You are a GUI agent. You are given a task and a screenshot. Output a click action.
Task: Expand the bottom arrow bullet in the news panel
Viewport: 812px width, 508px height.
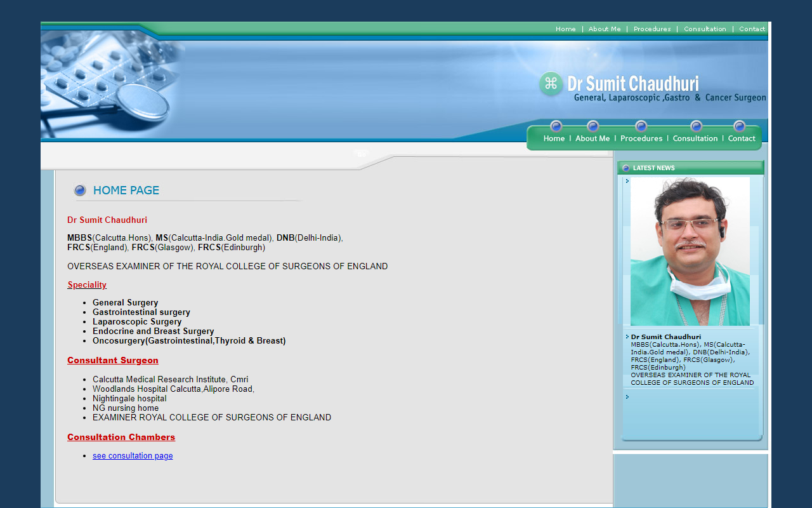coord(626,396)
